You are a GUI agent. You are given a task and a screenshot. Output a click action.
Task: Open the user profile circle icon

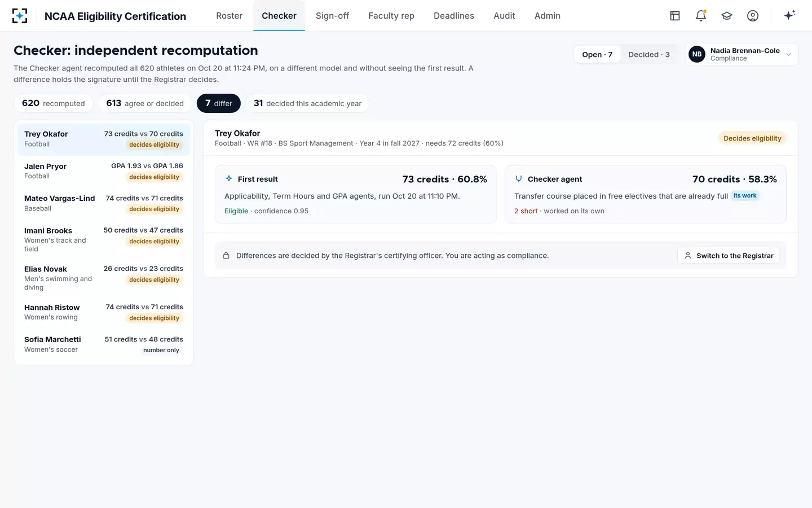coord(753,16)
